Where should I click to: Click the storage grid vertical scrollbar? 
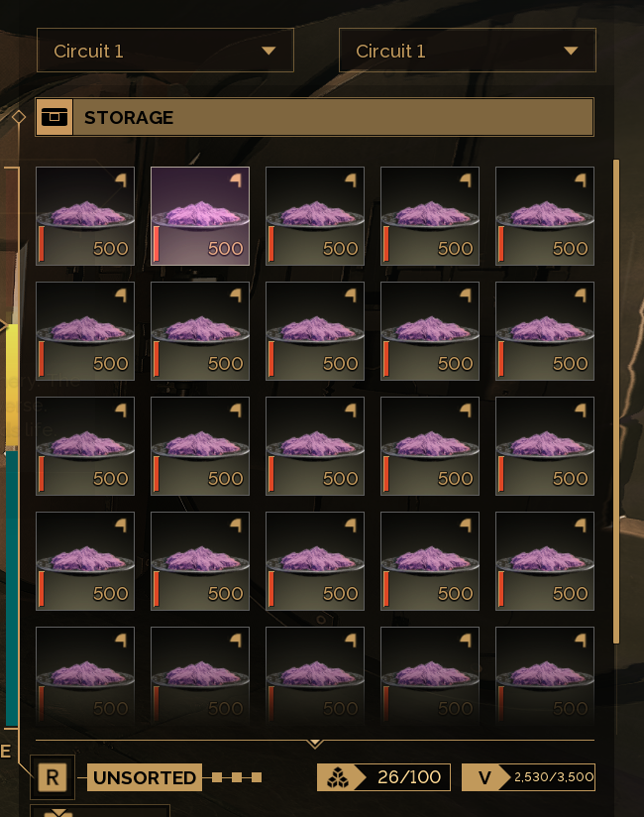tap(616, 402)
